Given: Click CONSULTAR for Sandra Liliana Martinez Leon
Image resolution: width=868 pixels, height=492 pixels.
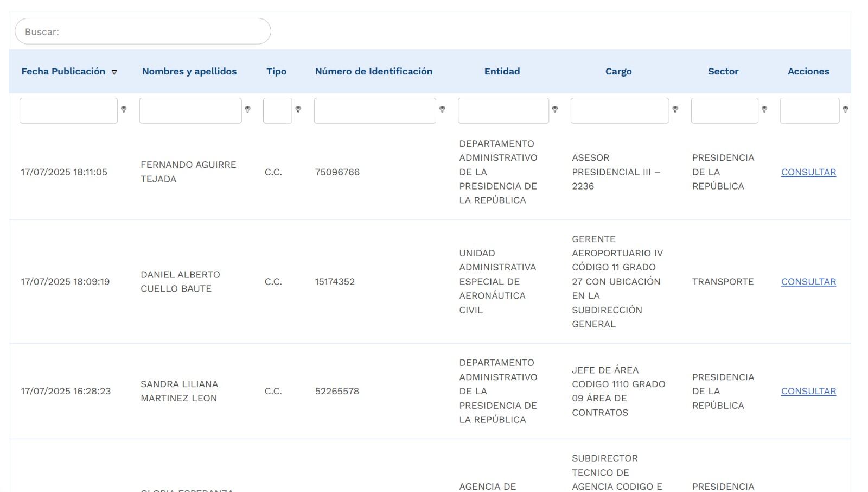Looking at the screenshot, I should (808, 391).
